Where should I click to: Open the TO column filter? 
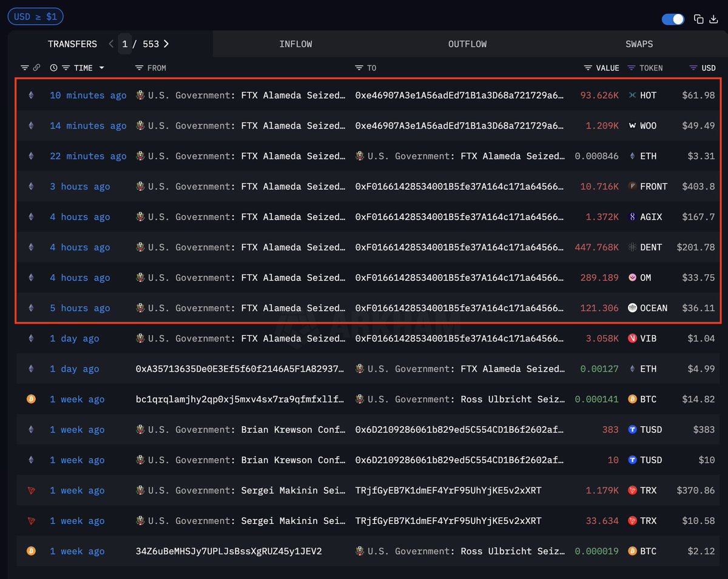pos(359,68)
